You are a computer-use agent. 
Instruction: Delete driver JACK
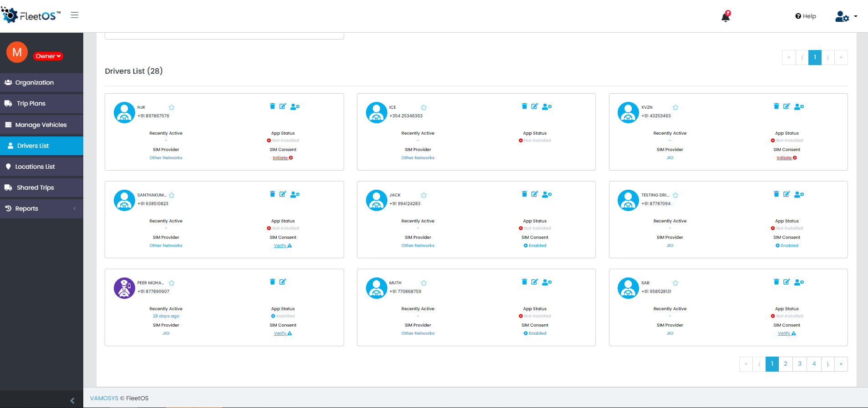tap(524, 194)
